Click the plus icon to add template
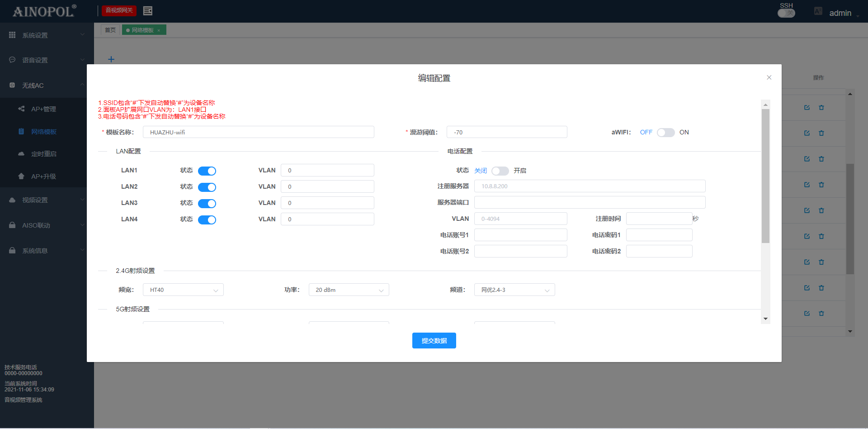Image resolution: width=868 pixels, height=429 pixels. pyautogui.click(x=111, y=59)
